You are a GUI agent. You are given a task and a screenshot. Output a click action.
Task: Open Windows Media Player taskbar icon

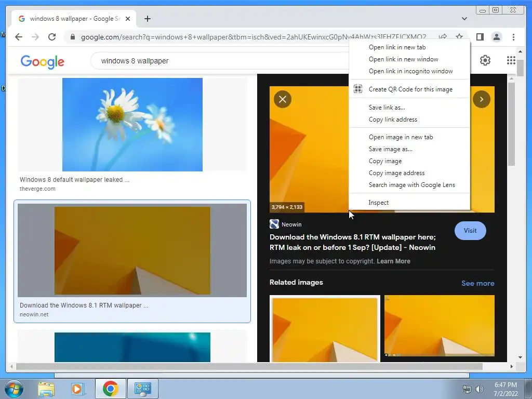coord(77,389)
